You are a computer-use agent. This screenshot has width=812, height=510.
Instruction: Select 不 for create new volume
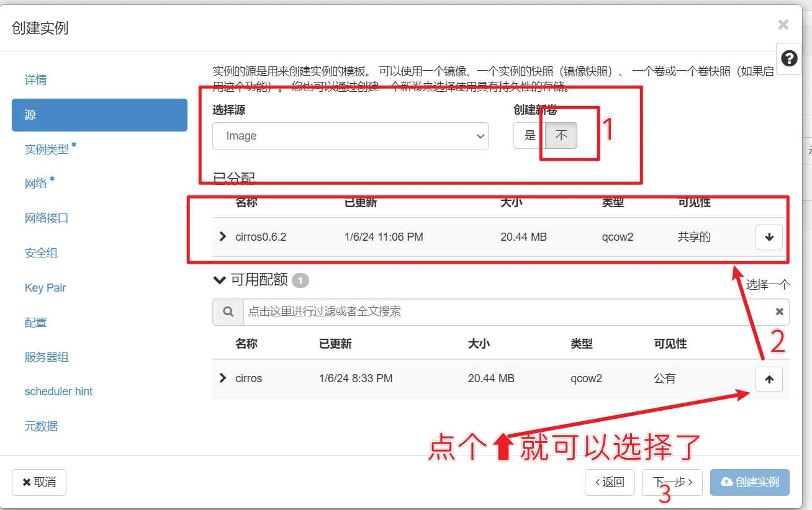pos(561,136)
